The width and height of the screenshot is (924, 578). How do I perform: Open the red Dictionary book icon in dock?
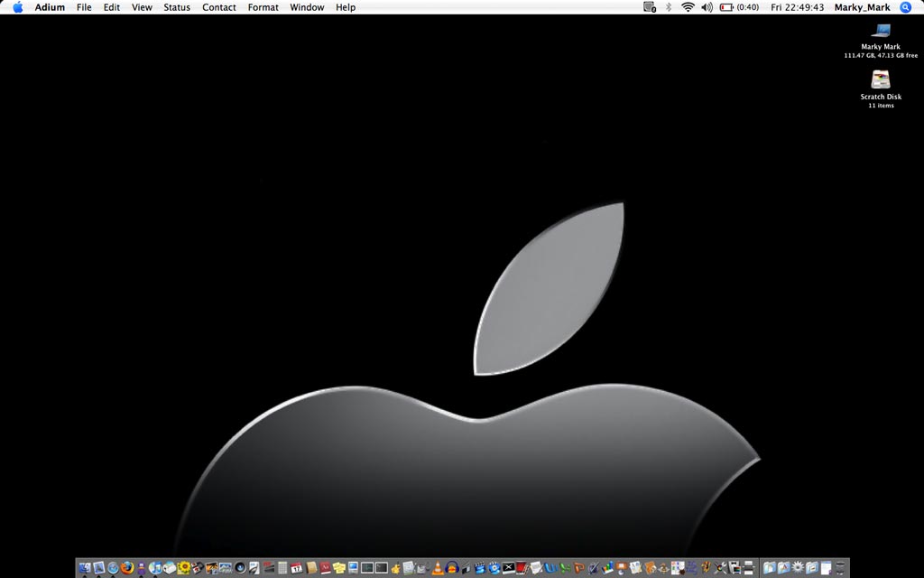click(325, 569)
